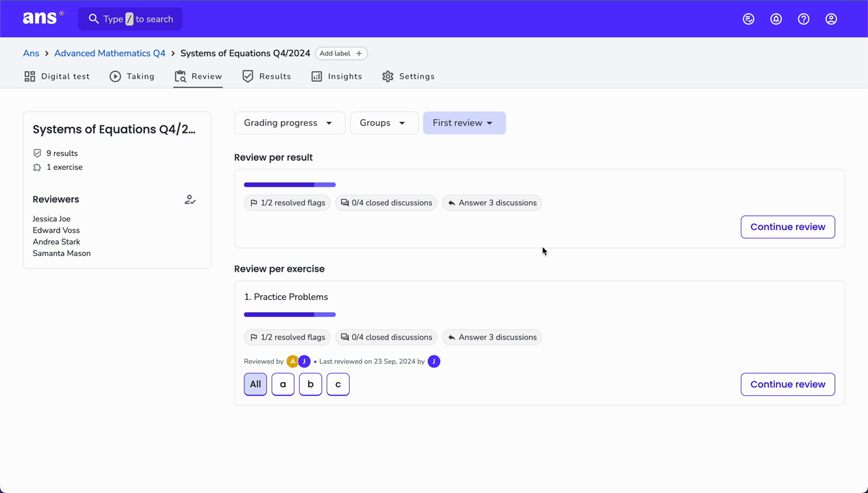Click reviewer Samanta Mason

pos(62,253)
